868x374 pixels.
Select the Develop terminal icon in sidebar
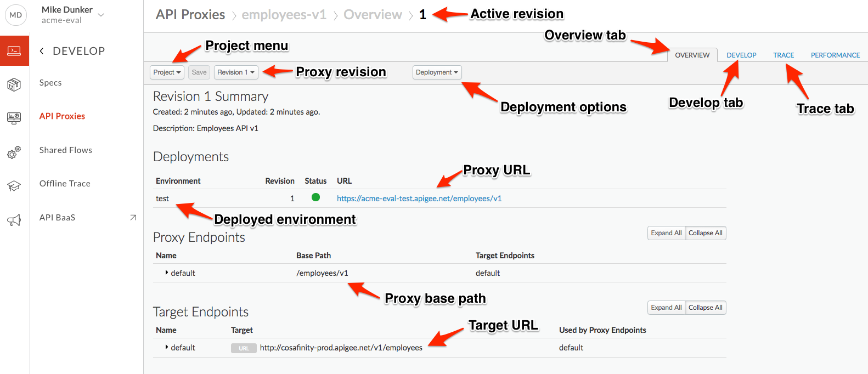14,51
